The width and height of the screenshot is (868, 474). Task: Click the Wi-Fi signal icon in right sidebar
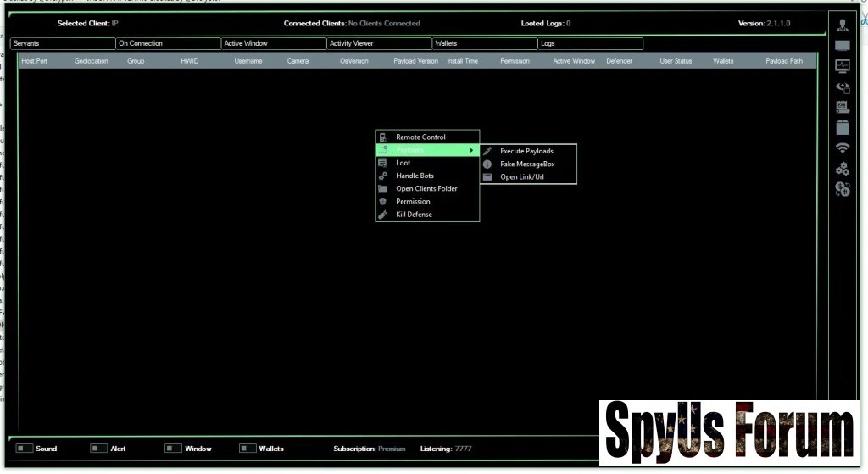click(842, 148)
